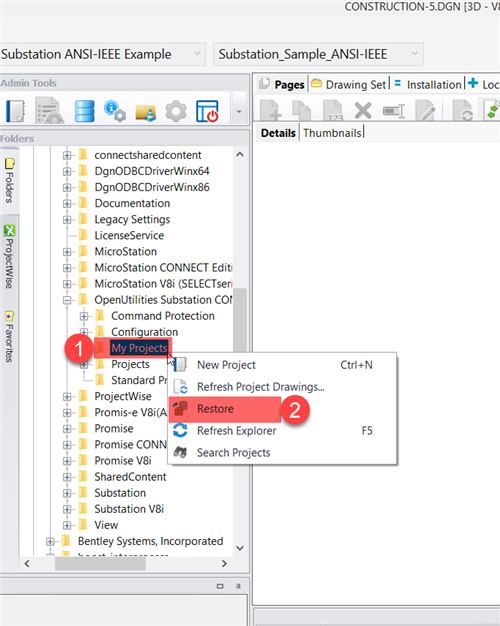
Task: Open the Substation ANSI-IEEE Example dropdown
Action: click(x=102, y=54)
